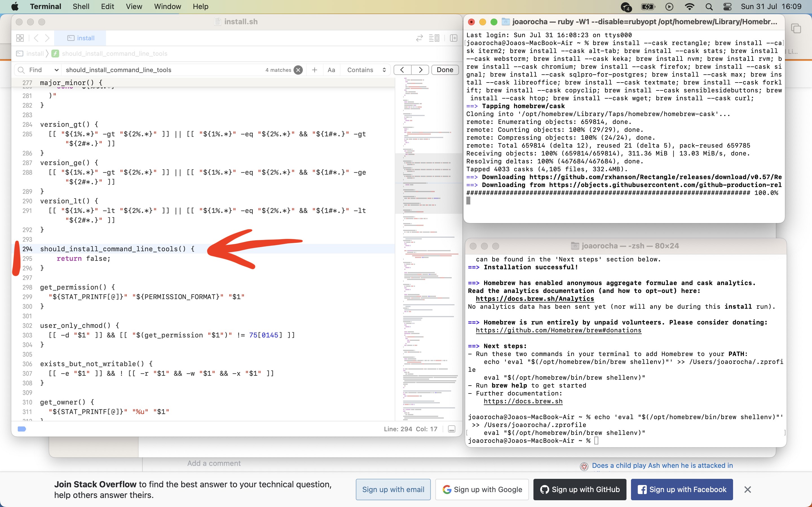Open the https://docs.brew.sh link in Terminal
Image resolution: width=812 pixels, height=507 pixels.
(x=523, y=401)
